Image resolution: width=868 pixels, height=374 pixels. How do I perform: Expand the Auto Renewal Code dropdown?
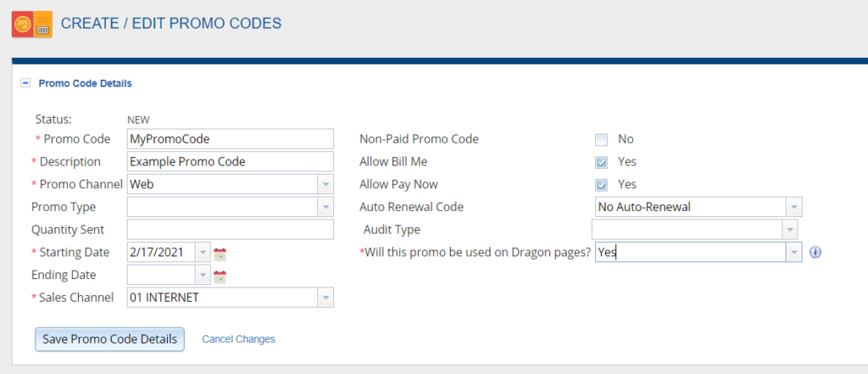tap(793, 207)
